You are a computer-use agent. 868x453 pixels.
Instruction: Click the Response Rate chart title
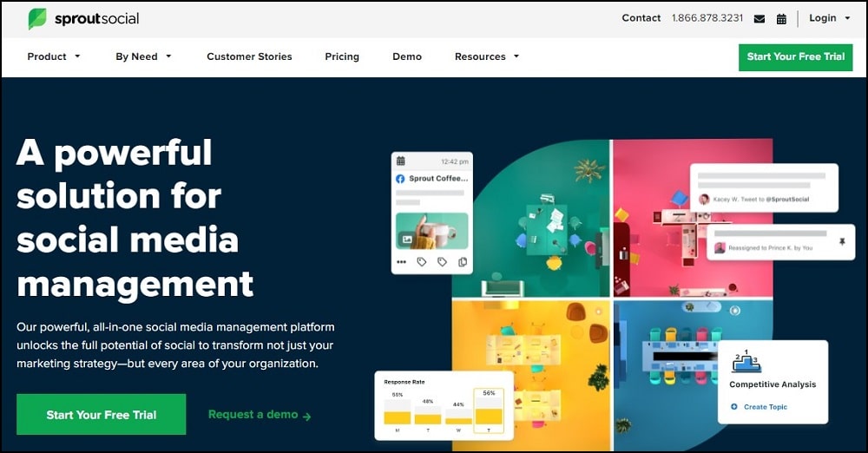(x=404, y=382)
